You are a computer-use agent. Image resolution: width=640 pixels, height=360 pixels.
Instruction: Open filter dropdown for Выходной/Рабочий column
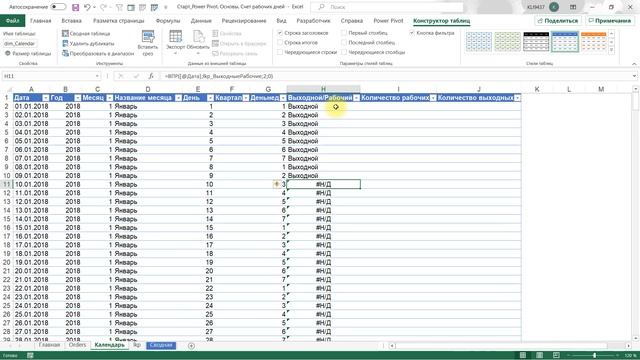click(x=356, y=98)
